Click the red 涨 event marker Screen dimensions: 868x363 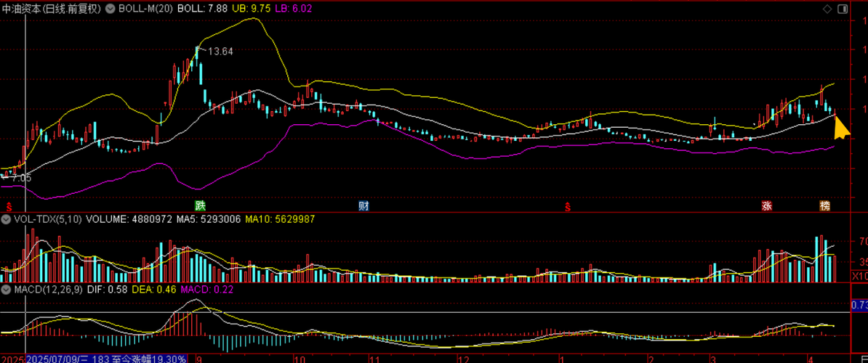pos(767,206)
